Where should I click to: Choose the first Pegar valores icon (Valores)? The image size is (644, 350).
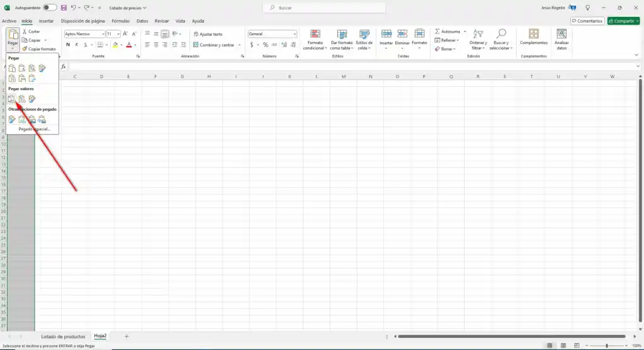click(x=12, y=99)
